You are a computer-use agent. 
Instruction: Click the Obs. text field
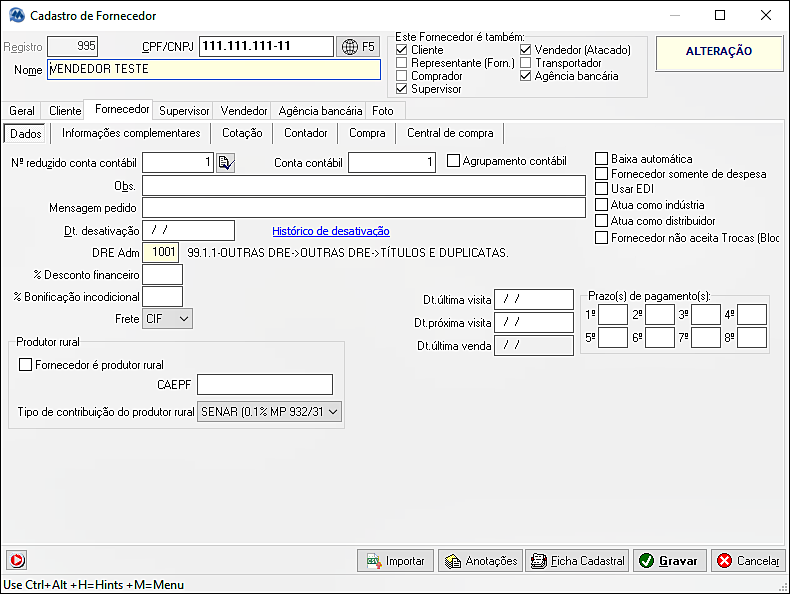[364, 185]
